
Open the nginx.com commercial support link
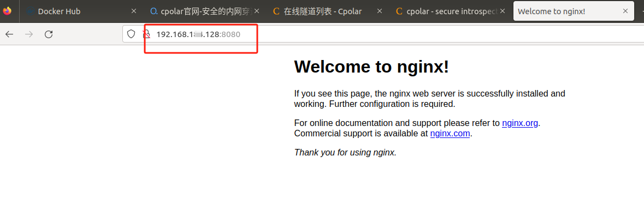450,134
